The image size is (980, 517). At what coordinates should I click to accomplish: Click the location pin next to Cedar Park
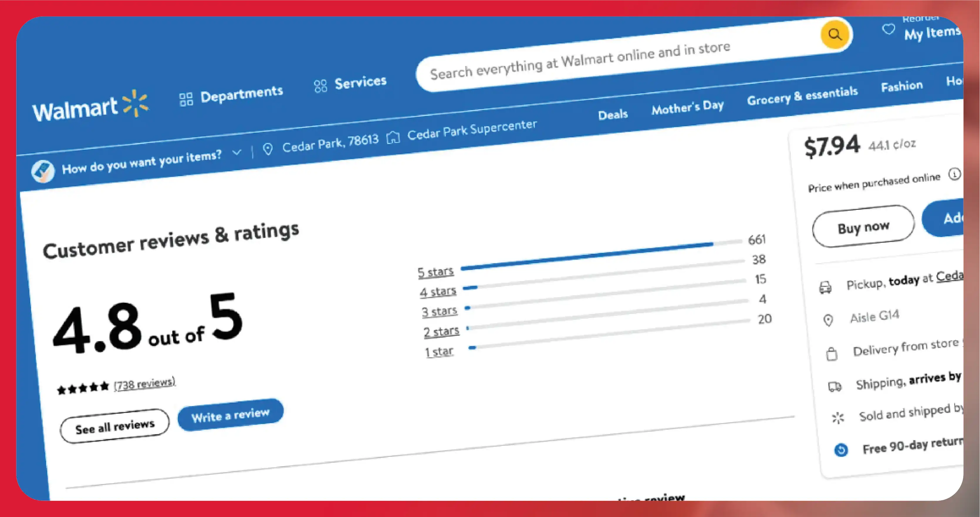[268, 149]
